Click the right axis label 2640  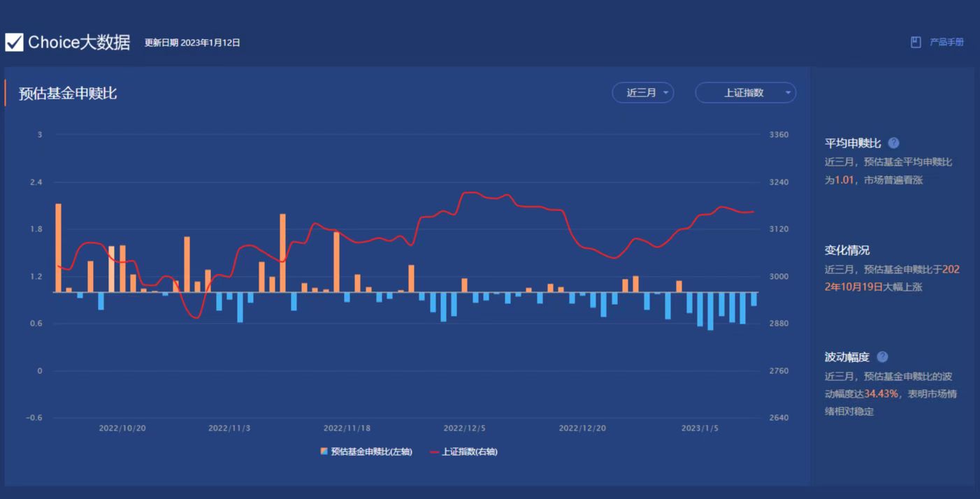[x=779, y=418]
